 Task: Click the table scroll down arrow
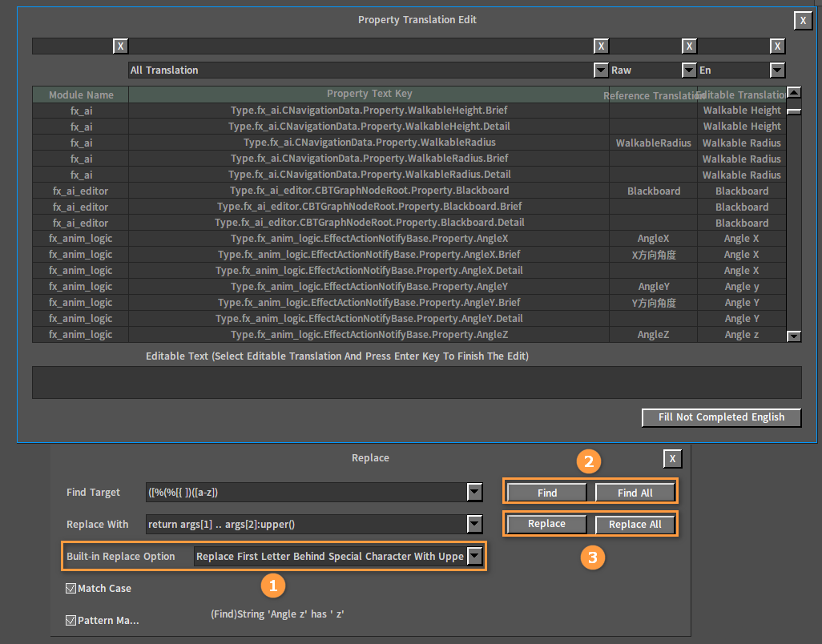coord(794,336)
